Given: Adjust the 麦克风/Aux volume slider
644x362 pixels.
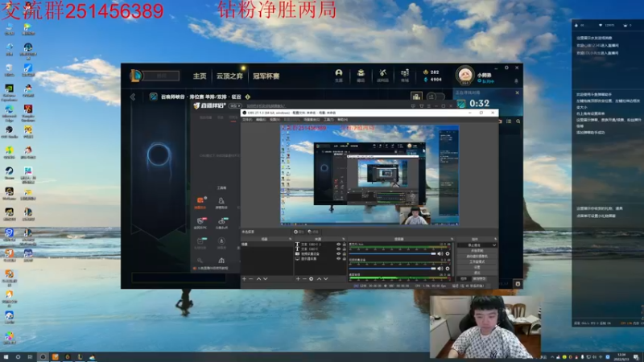Looking at the screenshot, I should click(x=393, y=253).
